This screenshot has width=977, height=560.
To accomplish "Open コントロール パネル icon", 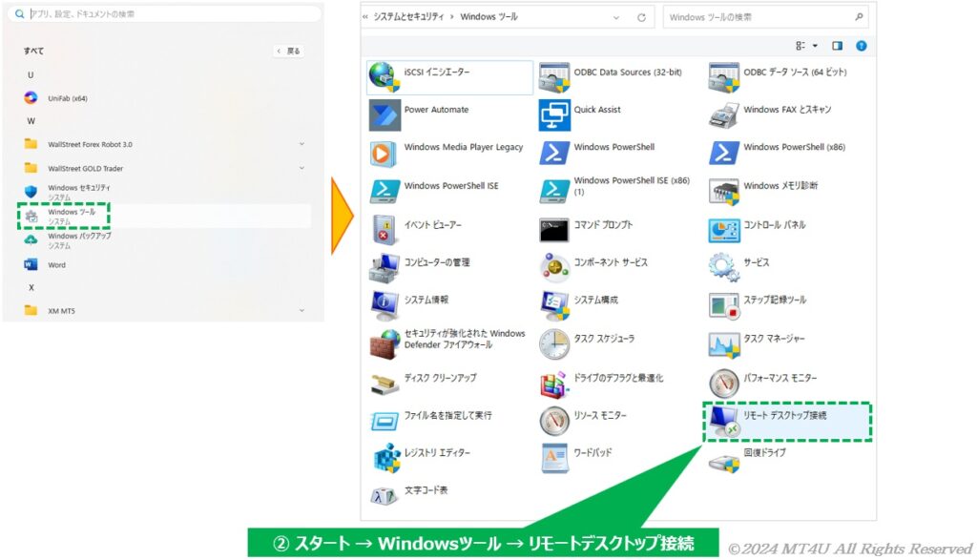I will 724,231.
